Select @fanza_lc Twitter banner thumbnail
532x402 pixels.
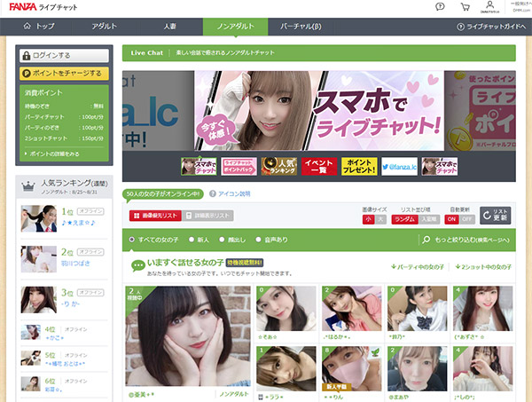tap(399, 166)
